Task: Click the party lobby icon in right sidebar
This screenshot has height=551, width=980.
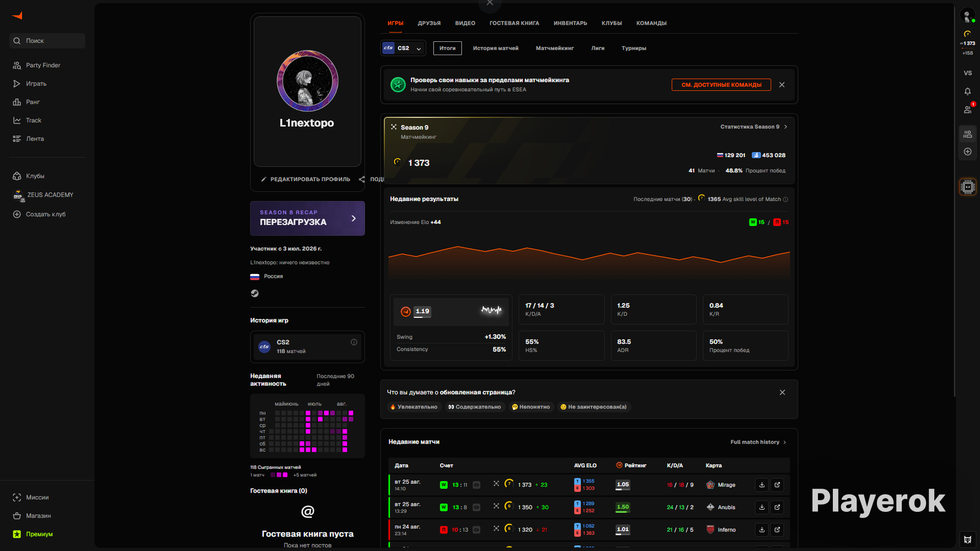Action: pyautogui.click(x=968, y=134)
